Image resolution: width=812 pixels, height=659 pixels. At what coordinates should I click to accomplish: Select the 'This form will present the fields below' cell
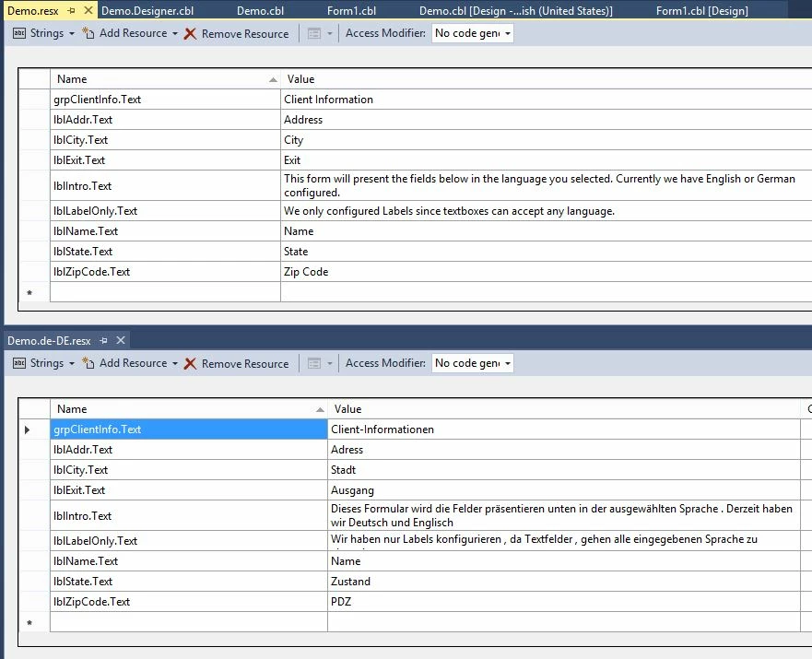[x=547, y=185]
